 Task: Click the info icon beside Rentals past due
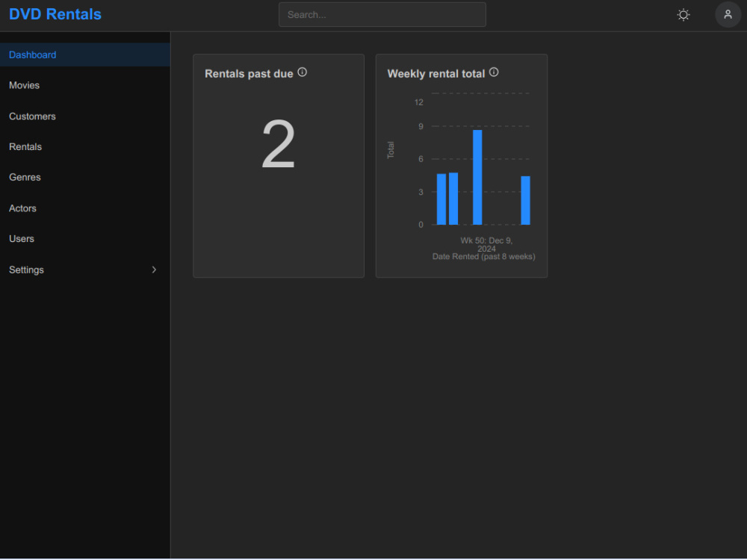pyautogui.click(x=302, y=72)
